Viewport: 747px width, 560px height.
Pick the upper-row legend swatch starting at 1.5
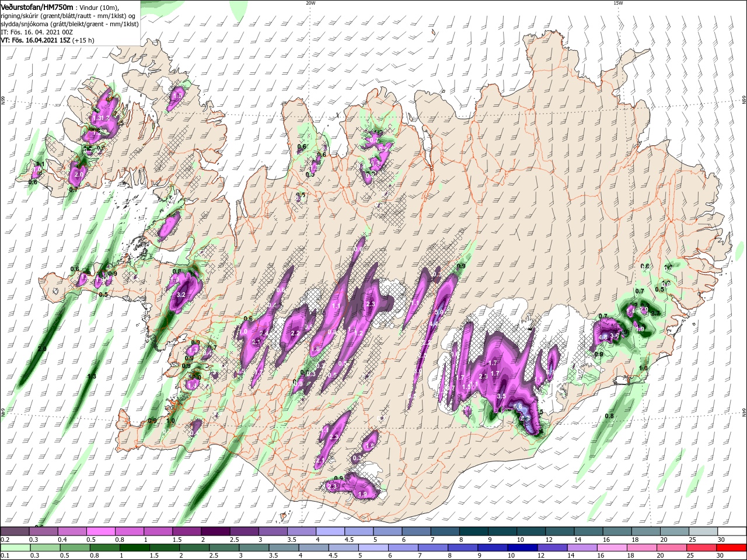[x=187, y=531]
